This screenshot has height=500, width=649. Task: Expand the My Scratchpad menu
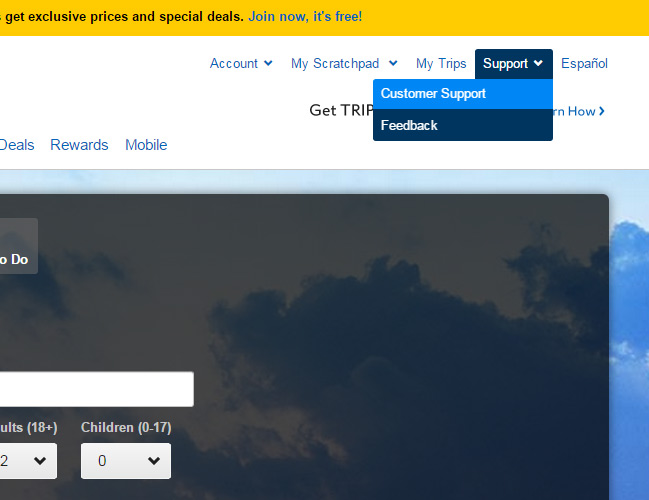(x=344, y=63)
